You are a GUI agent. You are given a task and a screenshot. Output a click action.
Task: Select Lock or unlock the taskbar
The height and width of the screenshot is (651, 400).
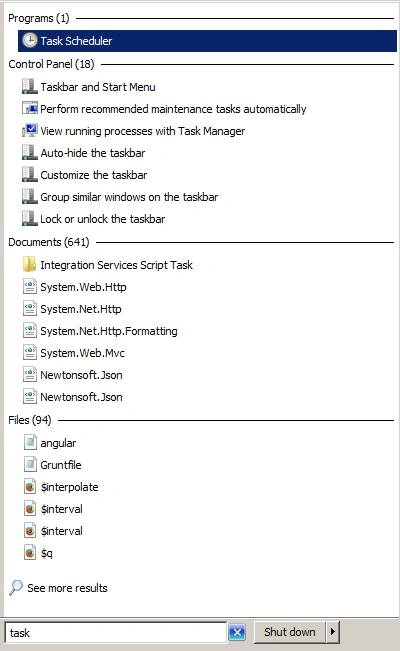click(x=103, y=219)
